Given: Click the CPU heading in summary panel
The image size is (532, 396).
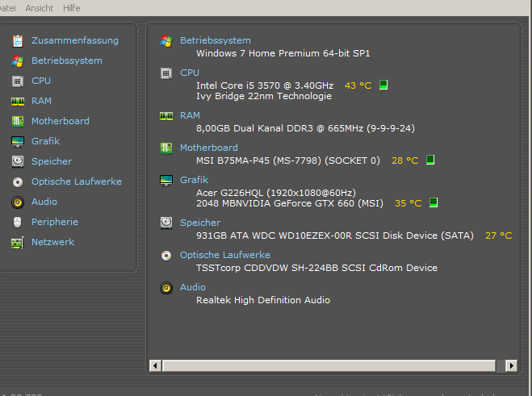Looking at the screenshot, I should [190, 73].
